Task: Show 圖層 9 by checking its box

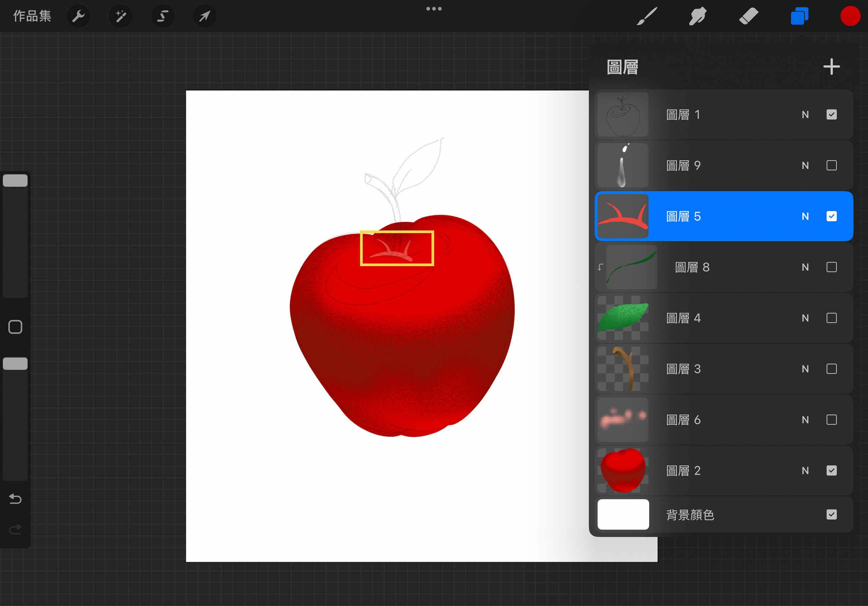Action: coord(831,165)
